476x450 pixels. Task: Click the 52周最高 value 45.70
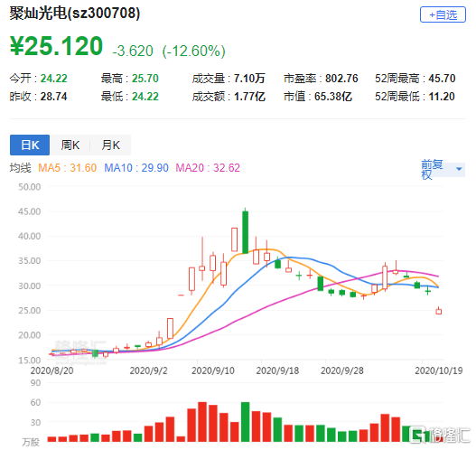click(442, 79)
